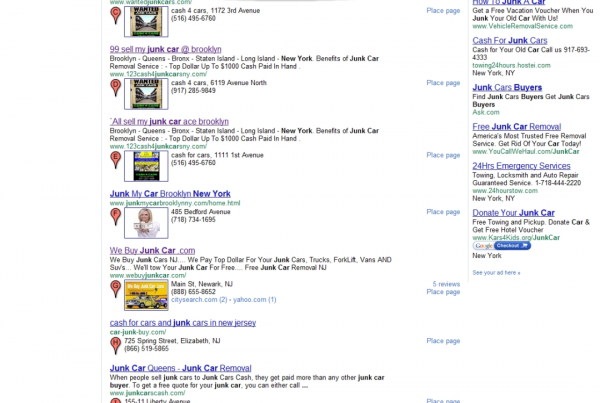Open Place page for 725 Spring Street listing
This screenshot has height=403, width=600.
pos(443,341)
